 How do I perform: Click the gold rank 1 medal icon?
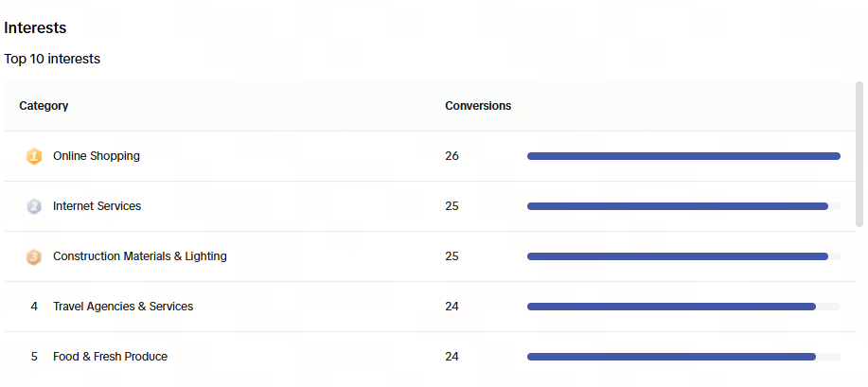34,157
